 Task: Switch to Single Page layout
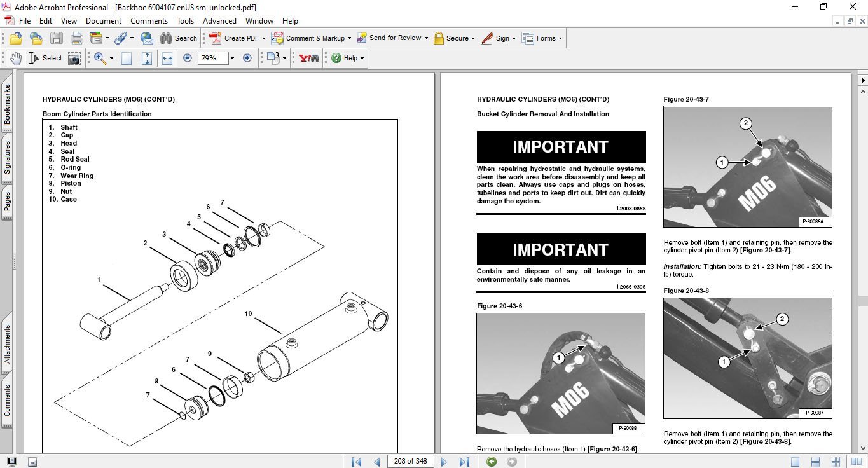click(795, 462)
